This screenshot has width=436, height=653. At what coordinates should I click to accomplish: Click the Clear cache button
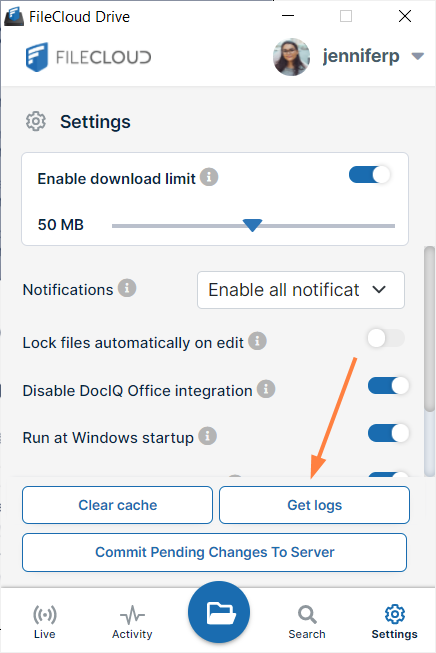(x=117, y=505)
